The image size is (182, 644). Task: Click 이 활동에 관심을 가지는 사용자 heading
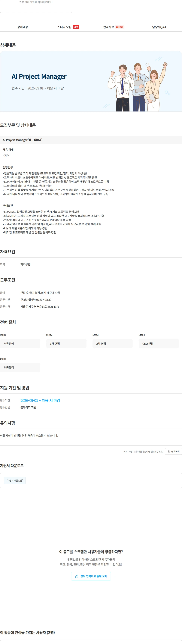click(x=27, y=633)
